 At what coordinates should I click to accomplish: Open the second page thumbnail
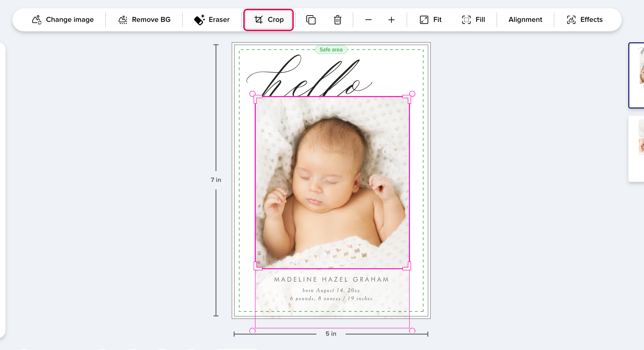click(636, 149)
